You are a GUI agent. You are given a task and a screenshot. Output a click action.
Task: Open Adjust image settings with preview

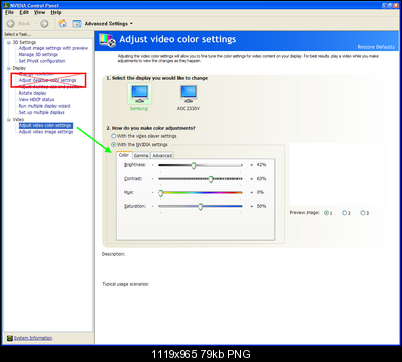tap(53, 48)
